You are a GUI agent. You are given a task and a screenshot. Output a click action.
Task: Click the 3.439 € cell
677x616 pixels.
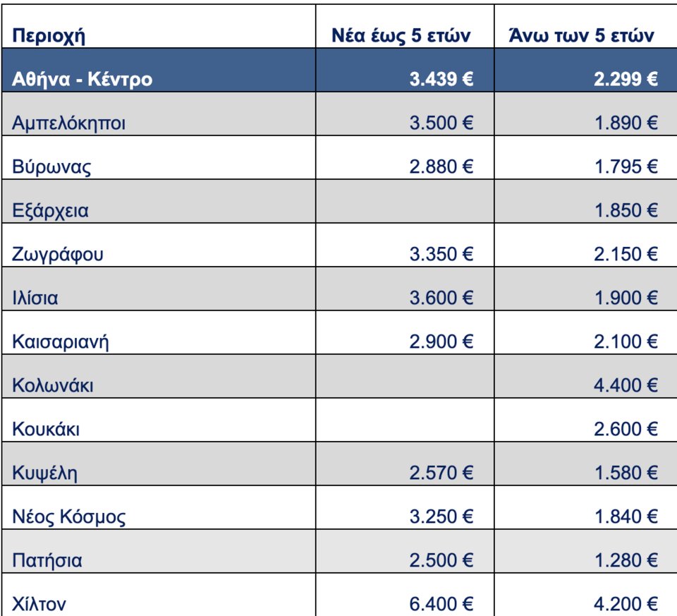(441, 79)
